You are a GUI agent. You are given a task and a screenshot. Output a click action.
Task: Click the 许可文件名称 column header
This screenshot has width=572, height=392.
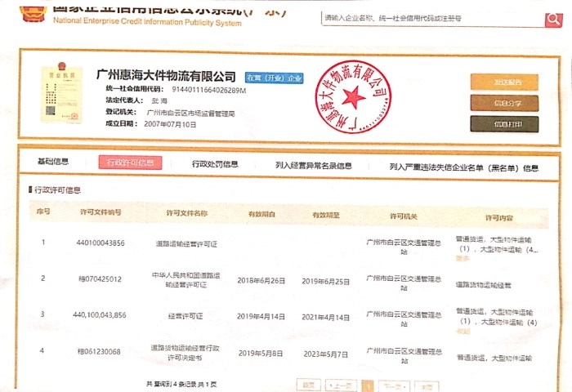coord(187,213)
